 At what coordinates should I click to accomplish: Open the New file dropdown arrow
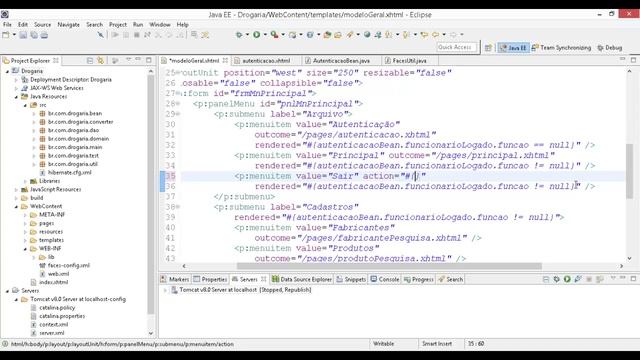pos(14,35)
